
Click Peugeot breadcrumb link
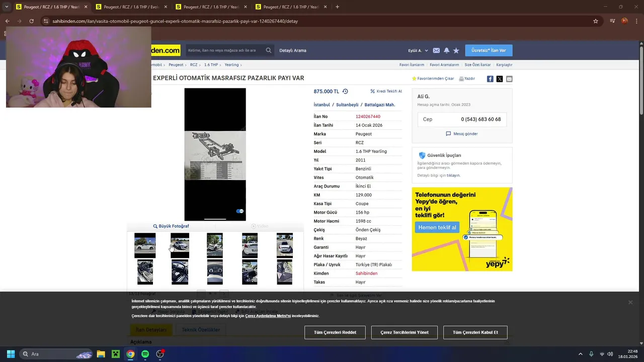tap(176, 65)
